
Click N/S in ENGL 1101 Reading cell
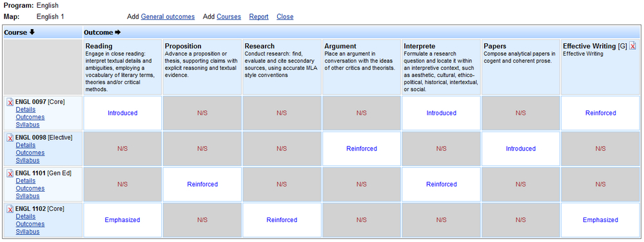(122, 185)
